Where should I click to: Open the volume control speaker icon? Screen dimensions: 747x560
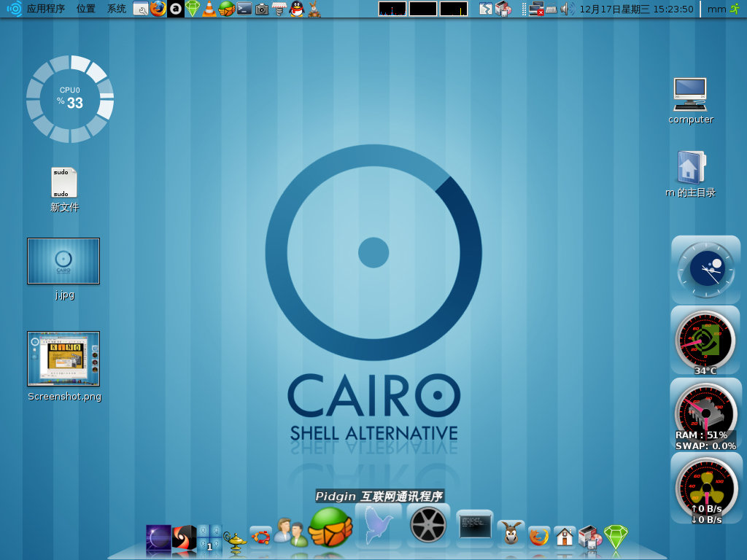[x=567, y=9]
